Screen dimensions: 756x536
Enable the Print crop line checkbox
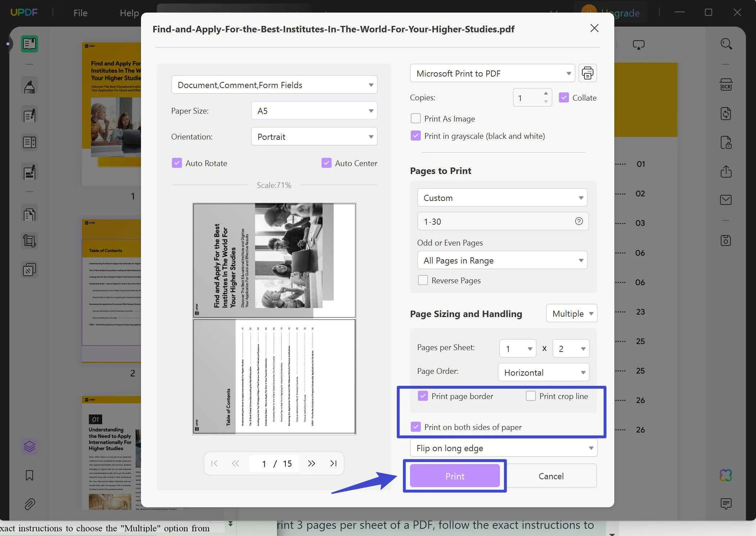tap(530, 396)
